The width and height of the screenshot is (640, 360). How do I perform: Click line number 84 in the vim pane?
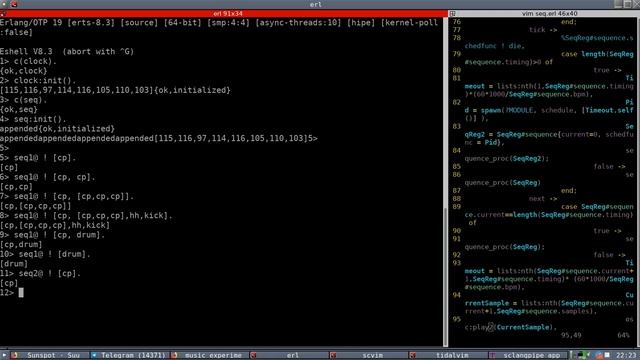tap(456, 150)
